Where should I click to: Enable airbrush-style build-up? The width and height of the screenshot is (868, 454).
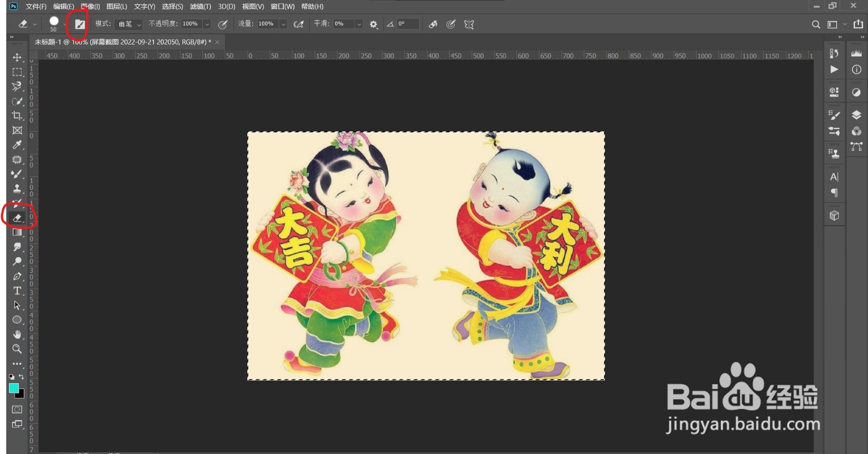[x=298, y=24]
